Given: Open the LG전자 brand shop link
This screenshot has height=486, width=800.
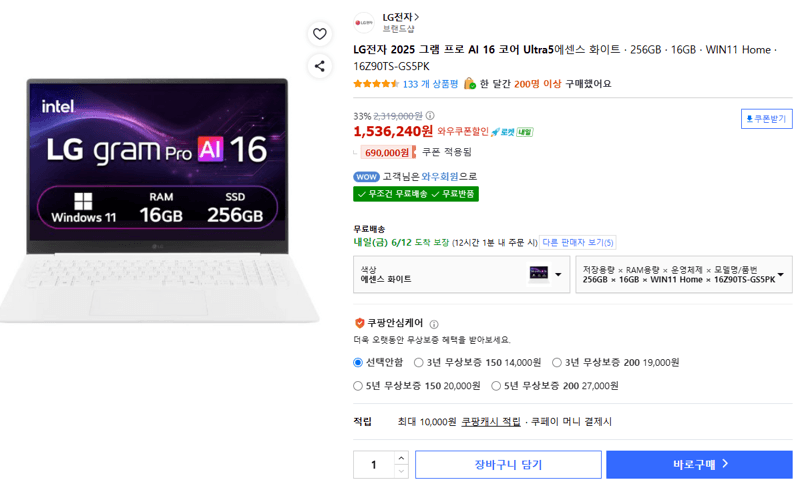Looking at the screenshot, I should [401, 17].
